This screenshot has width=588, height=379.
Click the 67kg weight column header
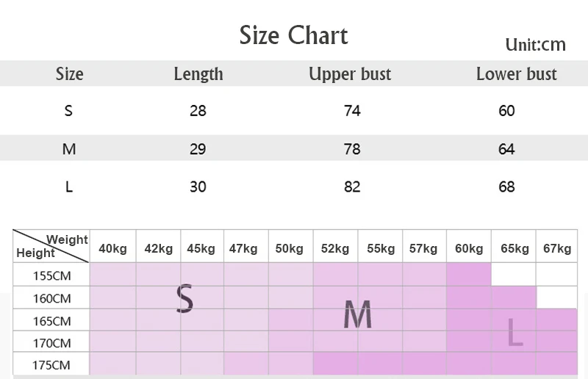pyautogui.click(x=557, y=248)
